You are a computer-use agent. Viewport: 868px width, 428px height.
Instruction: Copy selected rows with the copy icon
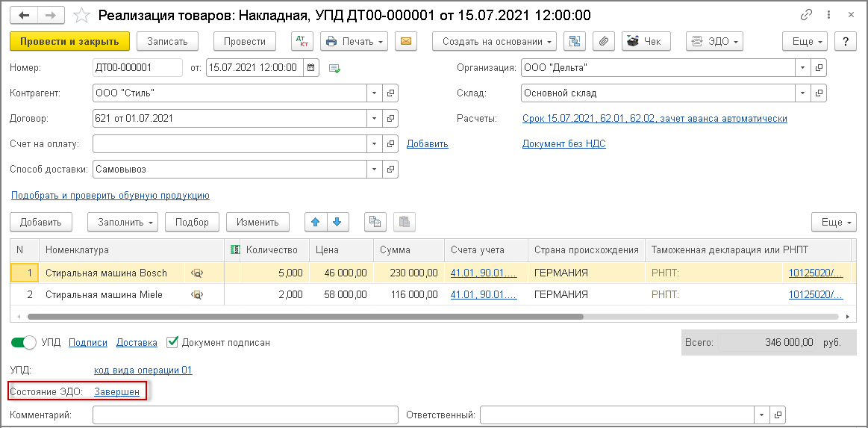(x=375, y=222)
